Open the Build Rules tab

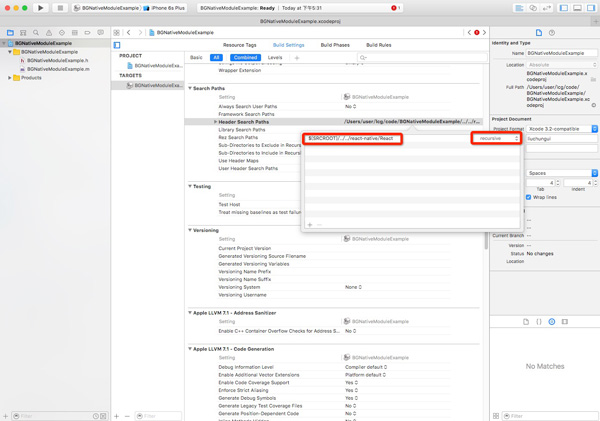pos(378,45)
